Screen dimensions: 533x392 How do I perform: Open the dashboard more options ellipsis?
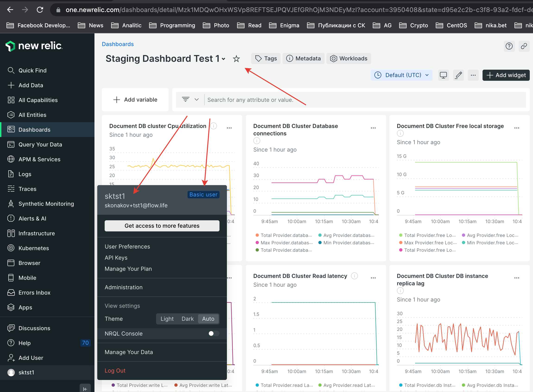point(473,75)
